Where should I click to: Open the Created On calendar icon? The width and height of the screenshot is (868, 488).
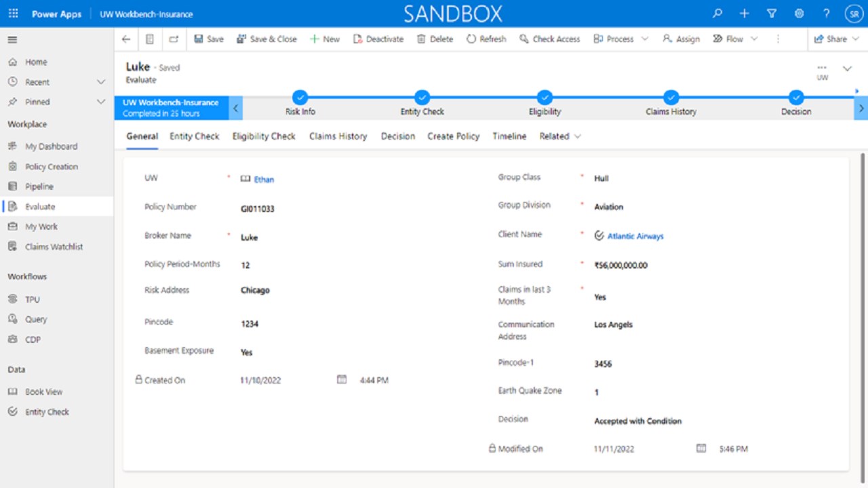click(x=342, y=380)
